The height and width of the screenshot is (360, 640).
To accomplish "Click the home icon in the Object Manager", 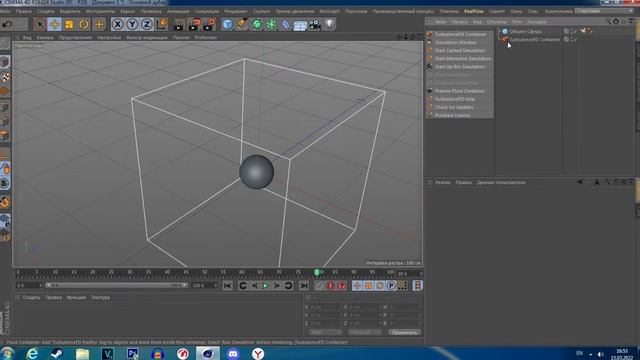I will point(616,22).
